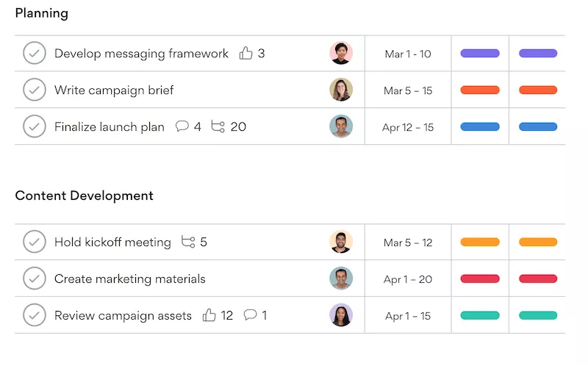The image size is (588, 366).
Task: Open subtasks icon on Hold kickoff meeting
Action: tap(188, 242)
